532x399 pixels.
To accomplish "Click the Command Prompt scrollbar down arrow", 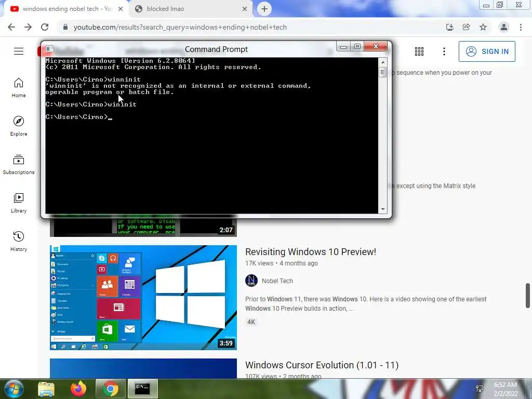I will click(383, 209).
